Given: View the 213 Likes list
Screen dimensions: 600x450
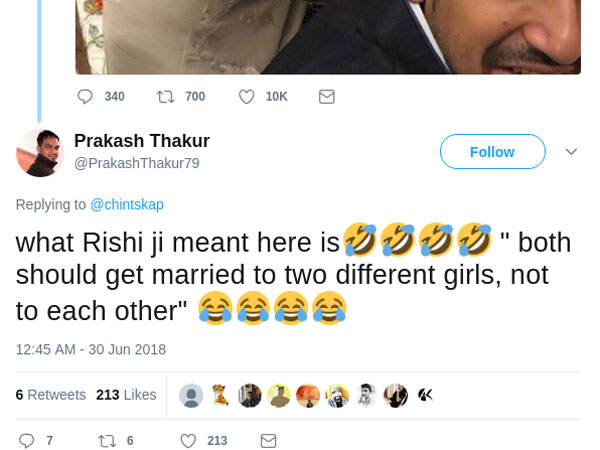Looking at the screenshot, I should coord(126,395).
